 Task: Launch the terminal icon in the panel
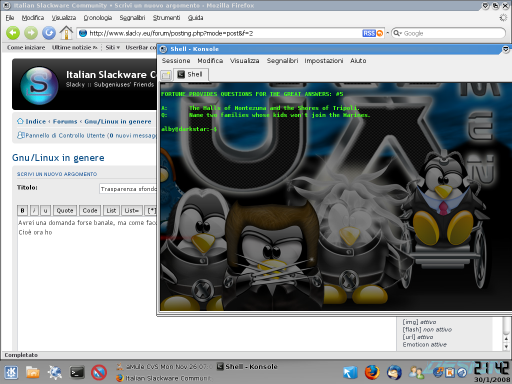tap(77, 372)
